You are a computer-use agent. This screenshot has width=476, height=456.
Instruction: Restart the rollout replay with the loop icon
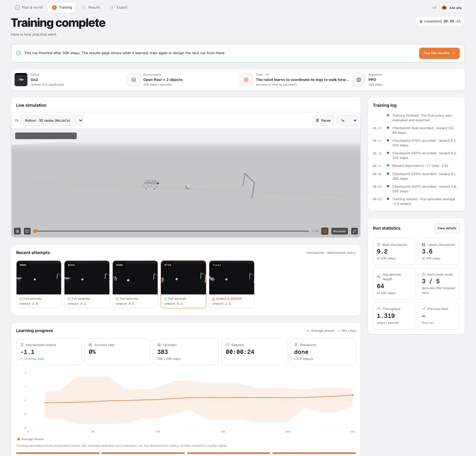27,231
